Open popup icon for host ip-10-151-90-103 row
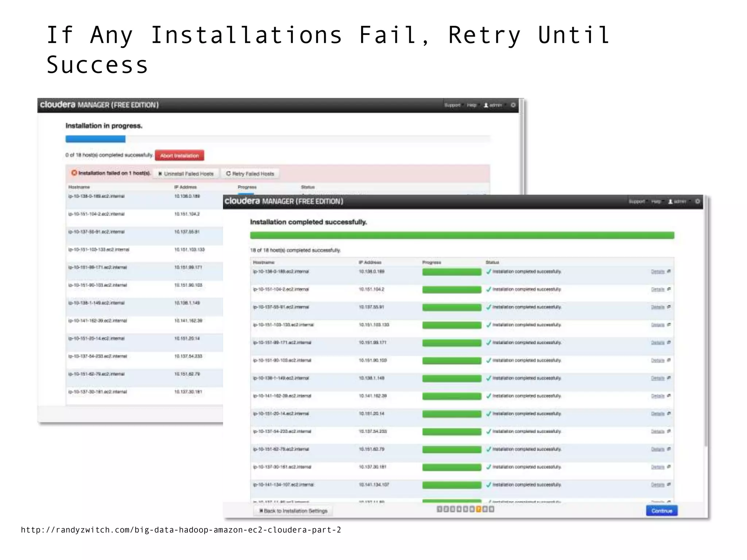This screenshot has width=747, height=560. pyautogui.click(x=669, y=360)
